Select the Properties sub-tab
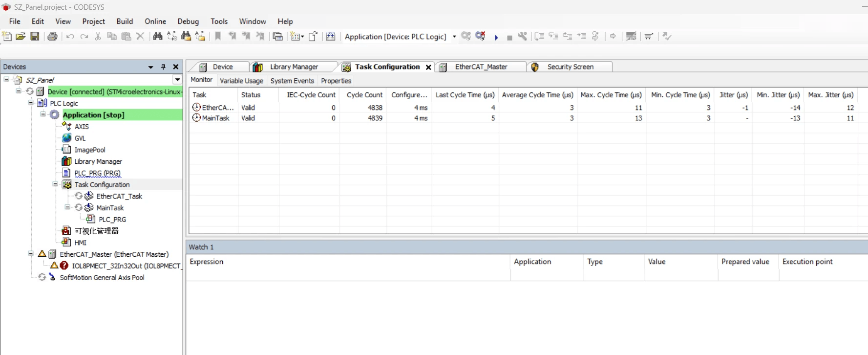The width and height of the screenshot is (868, 355). pyautogui.click(x=336, y=81)
